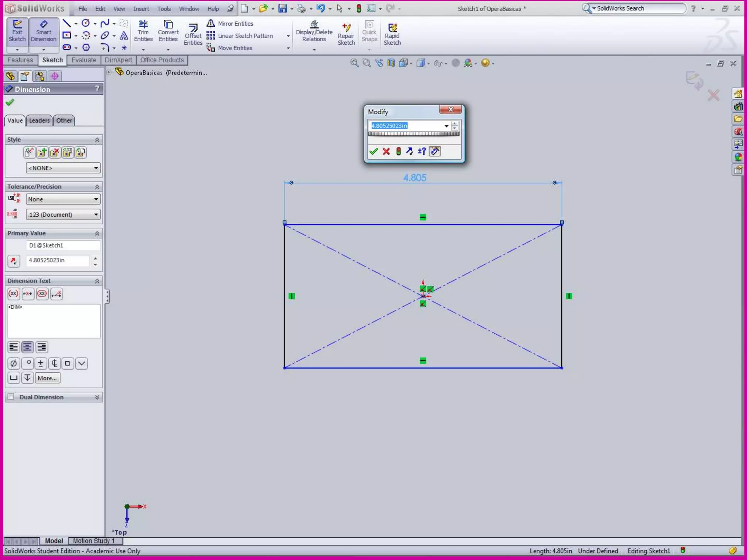Click the Exit Sketch icon

click(17, 31)
